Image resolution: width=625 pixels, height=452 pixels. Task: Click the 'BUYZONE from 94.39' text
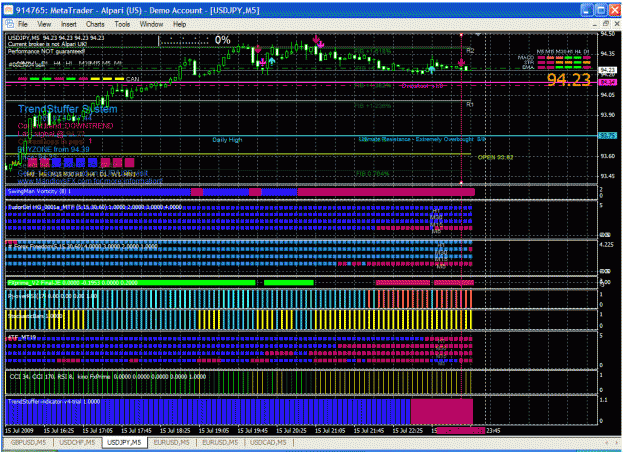click(x=53, y=149)
